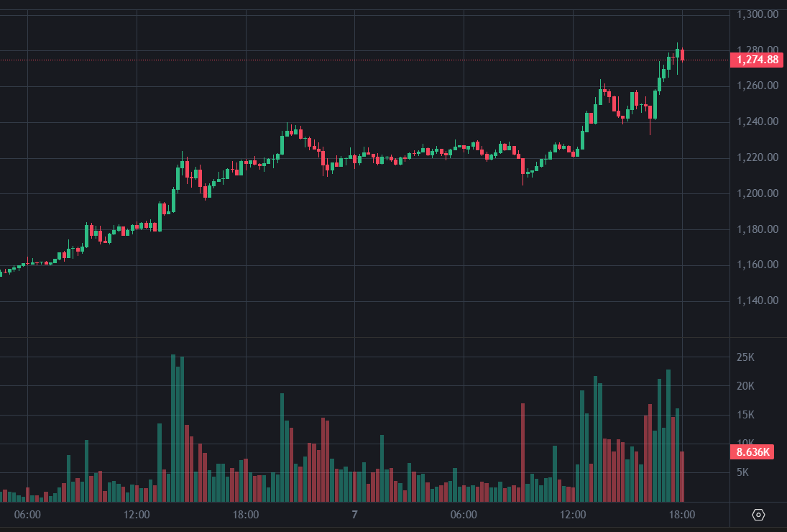Image resolution: width=787 pixels, height=532 pixels.
Task: Click the 20K volume scale label
Action: point(746,386)
